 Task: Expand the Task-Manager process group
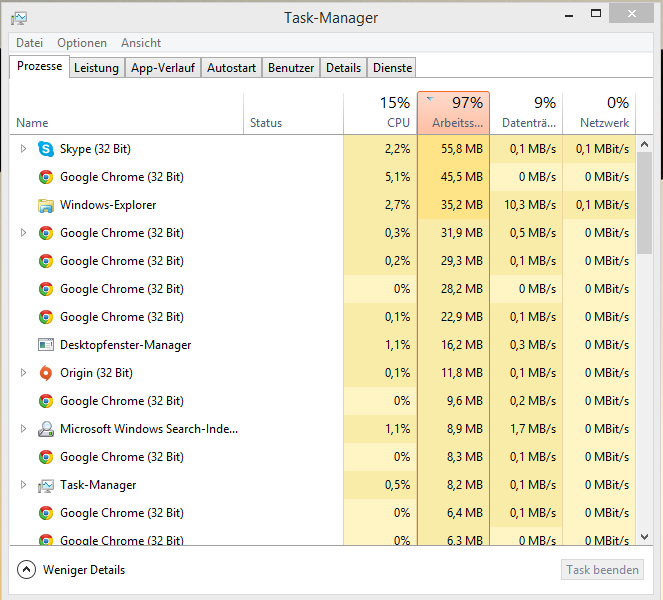[24, 485]
